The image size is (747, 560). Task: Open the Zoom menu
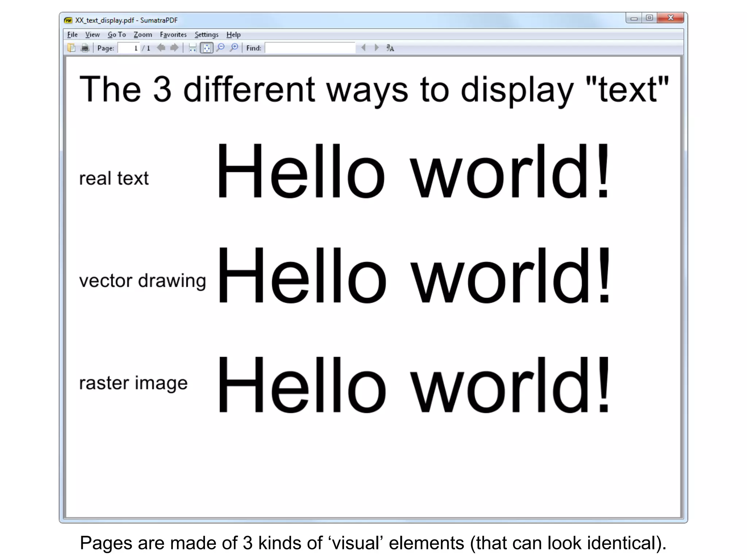click(x=143, y=35)
